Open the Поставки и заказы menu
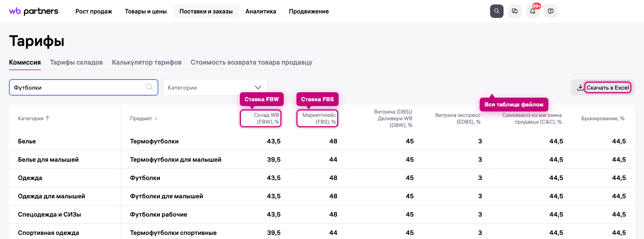The width and height of the screenshot is (644, 239). click(206, 11)
